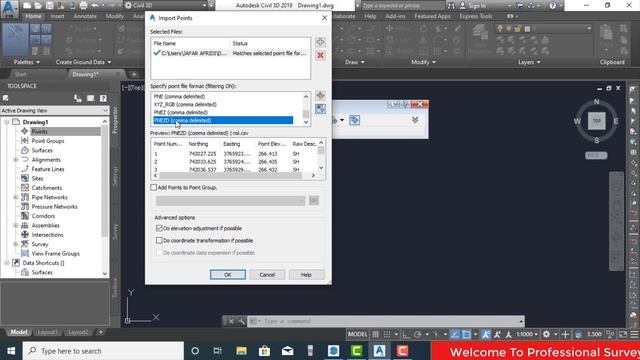Image resolution: width=640 pixels, height=360 pixels.
Task: Open the point file format manager icon
Action: coord(320,96)
